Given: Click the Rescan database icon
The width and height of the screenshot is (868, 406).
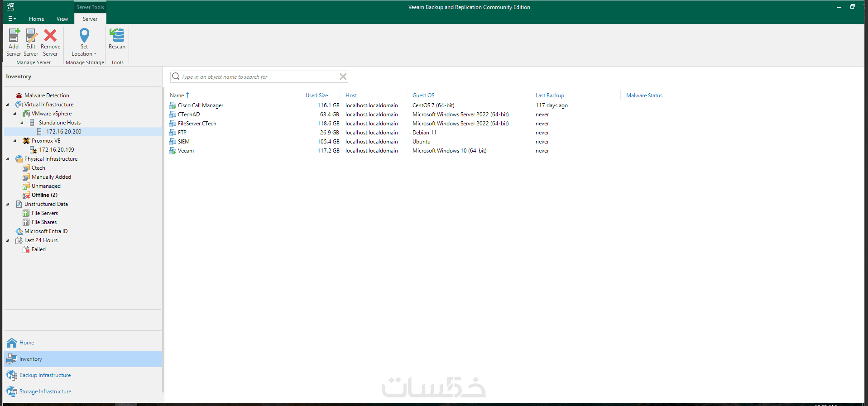Looking at the screenshot, I should point(117,35).
